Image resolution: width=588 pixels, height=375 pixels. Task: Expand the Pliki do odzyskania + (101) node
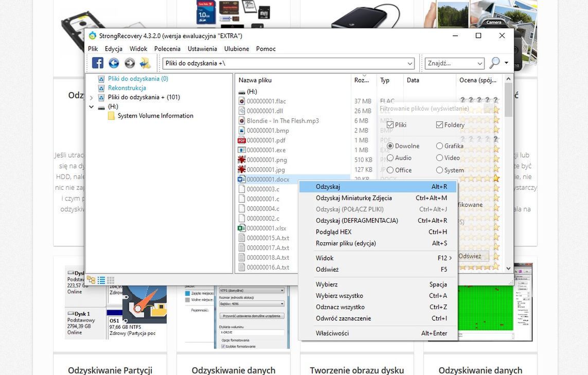click(91, 98)
